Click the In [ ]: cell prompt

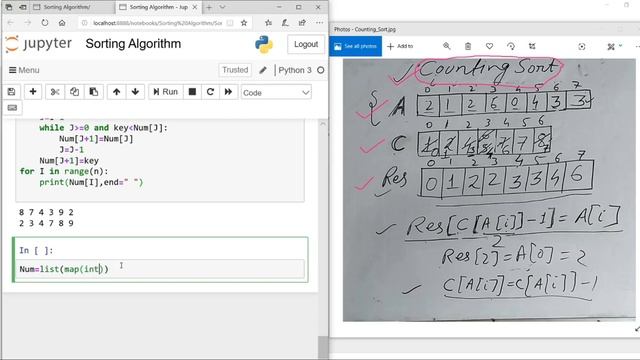tap(36, 250)
